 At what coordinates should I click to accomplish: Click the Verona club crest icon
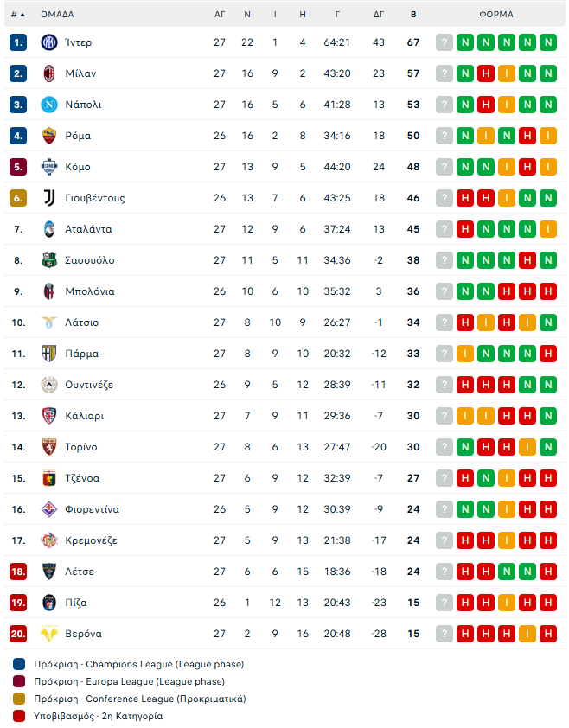tap(48, 634)
